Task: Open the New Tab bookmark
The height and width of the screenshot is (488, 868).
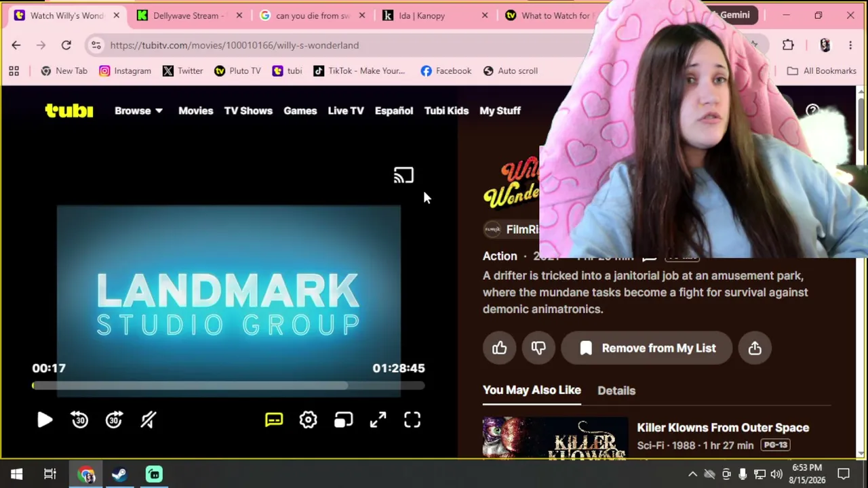Action: pos(64,70)
